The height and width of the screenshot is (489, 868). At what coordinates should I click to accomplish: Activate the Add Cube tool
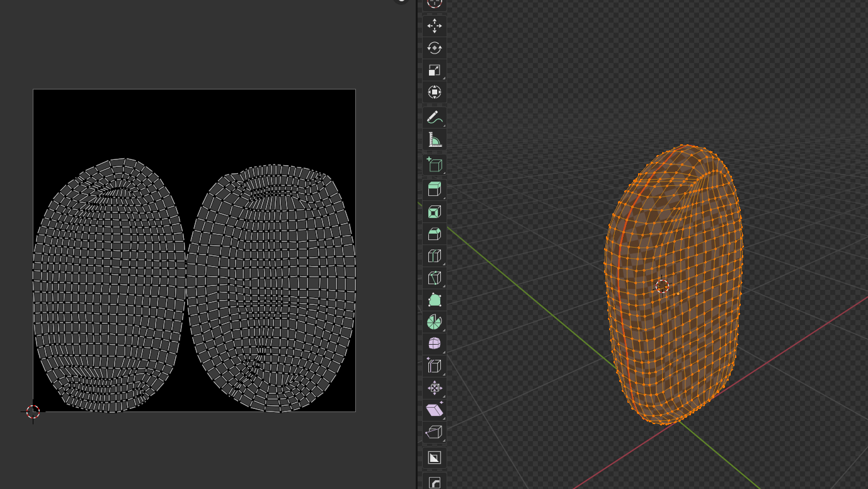pyautogui.click(x=435, y=165)
